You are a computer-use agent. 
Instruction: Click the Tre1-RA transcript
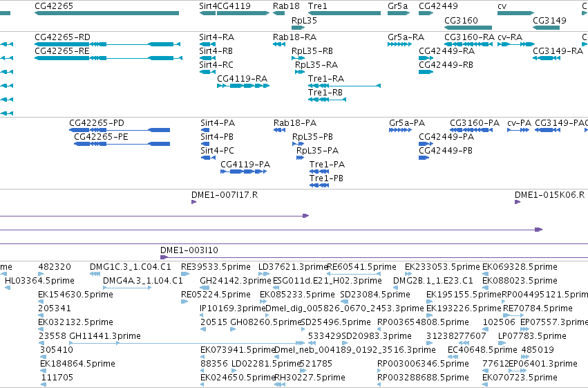pyautogui.click(x=344, y=86)
